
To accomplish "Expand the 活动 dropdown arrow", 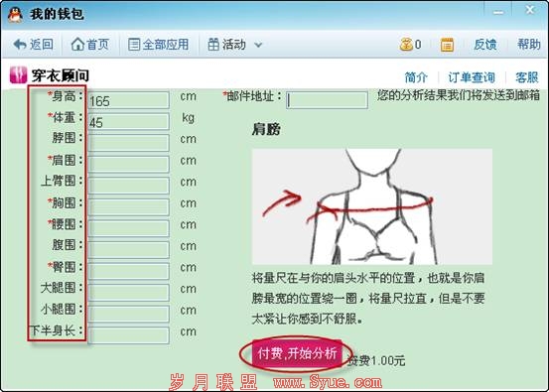I will (258, 45).
